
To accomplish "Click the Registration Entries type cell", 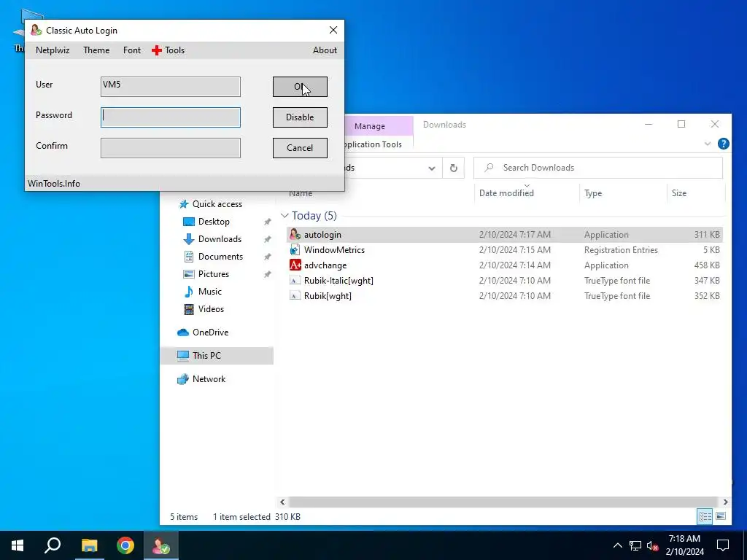I will 621,250.
